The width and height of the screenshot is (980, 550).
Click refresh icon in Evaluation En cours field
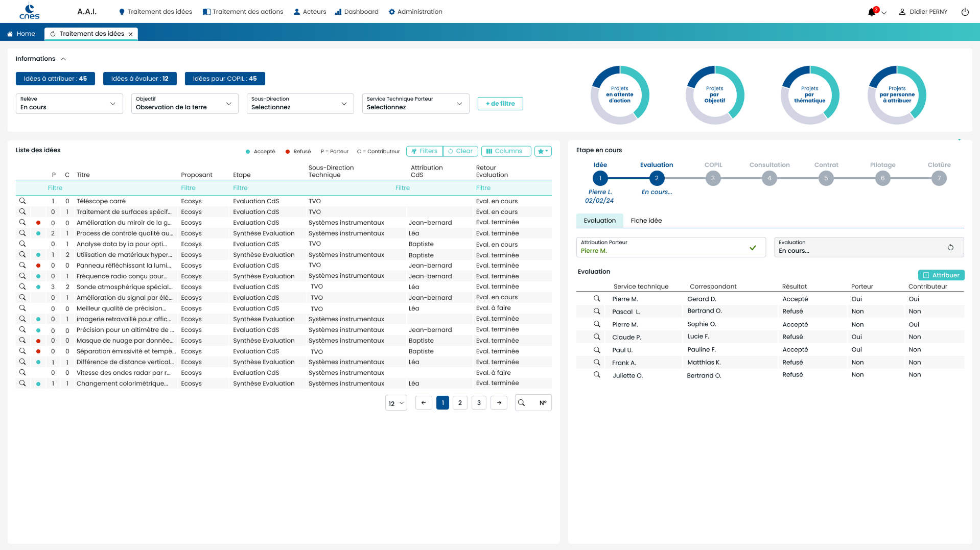[x=950, y=247]
